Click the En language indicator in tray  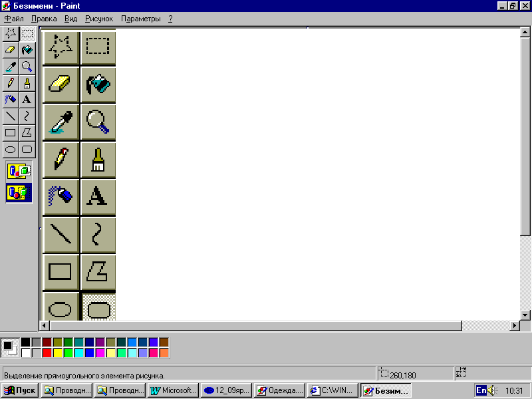click(x=481, y=390)
